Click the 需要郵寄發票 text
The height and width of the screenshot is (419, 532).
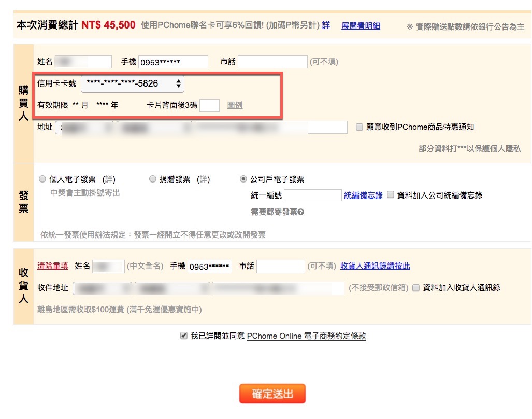tap(274, 212)
